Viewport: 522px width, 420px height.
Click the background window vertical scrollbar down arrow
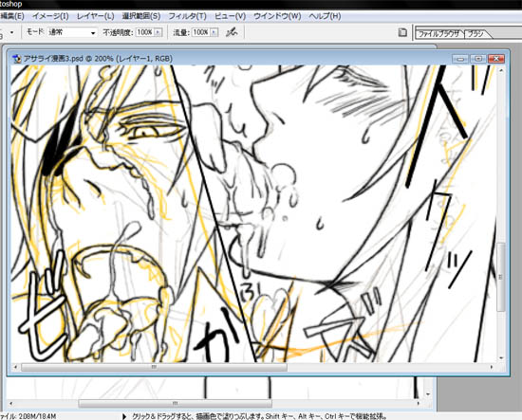(428, 394)
